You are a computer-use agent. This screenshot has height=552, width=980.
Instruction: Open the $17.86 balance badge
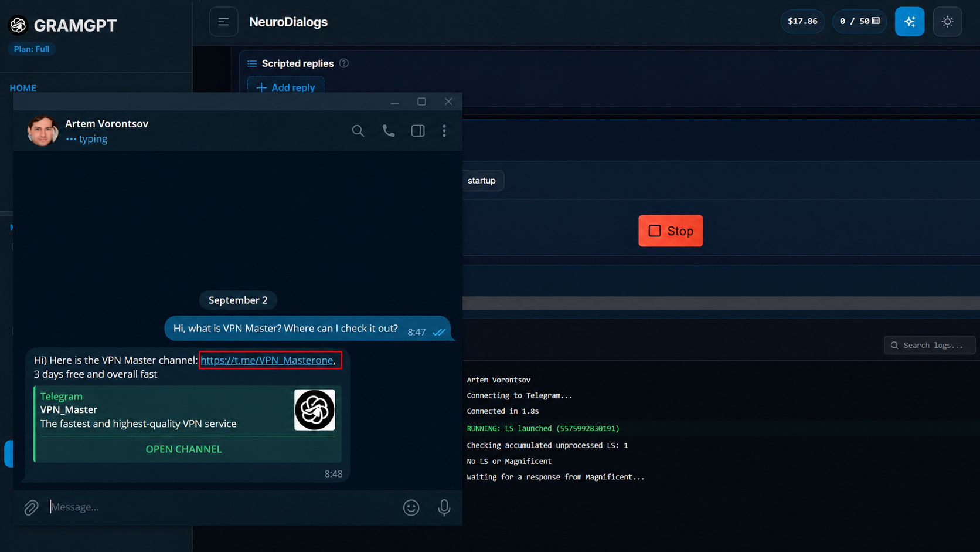point(802,21)
